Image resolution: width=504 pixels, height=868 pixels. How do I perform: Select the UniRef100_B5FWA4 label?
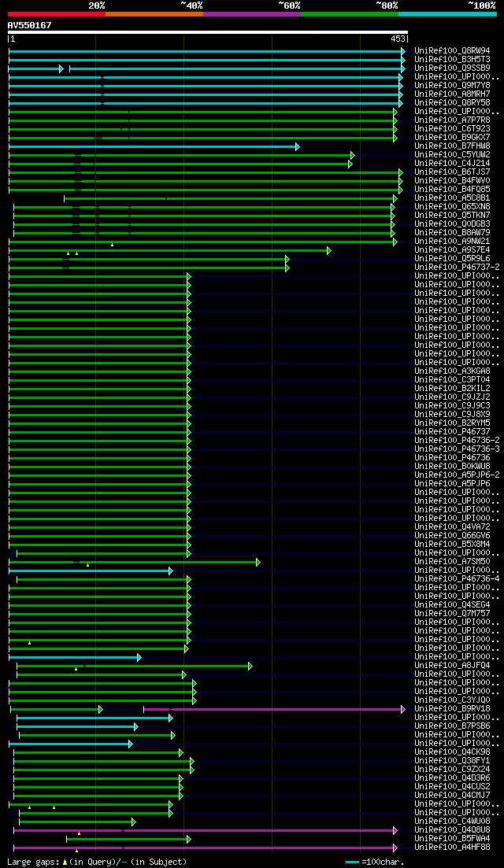(x=452, y=840)
